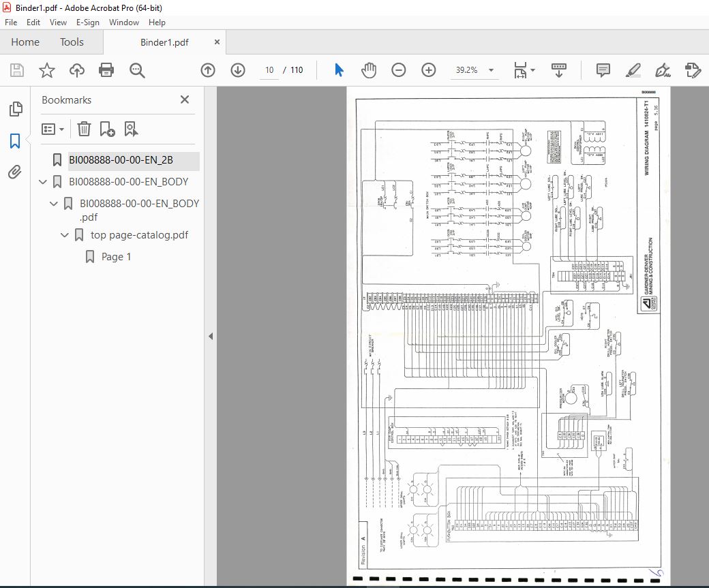The width and height of the screenshot is (709, 588).
Task: Open the View menu
Action: [x=58, y=22]
